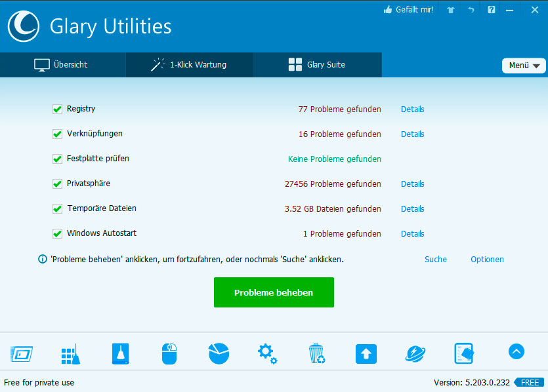Close the Glary Utilities window

coord(535,10)
